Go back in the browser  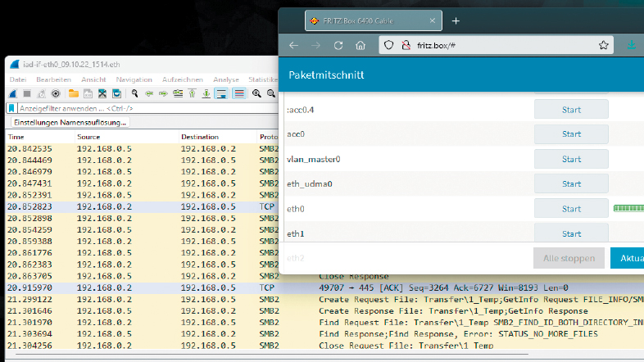[x=293, y=46]
